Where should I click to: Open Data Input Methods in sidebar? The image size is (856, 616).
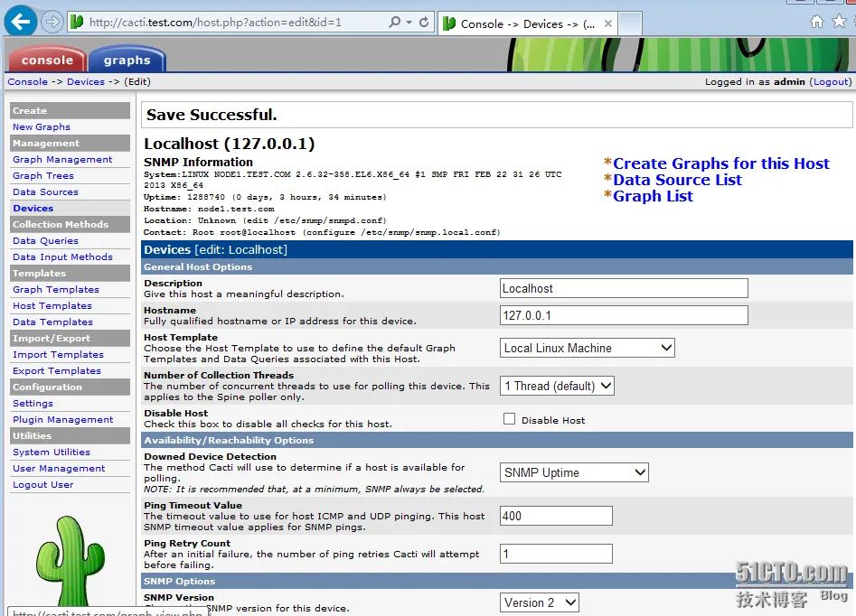pos(62,257)
